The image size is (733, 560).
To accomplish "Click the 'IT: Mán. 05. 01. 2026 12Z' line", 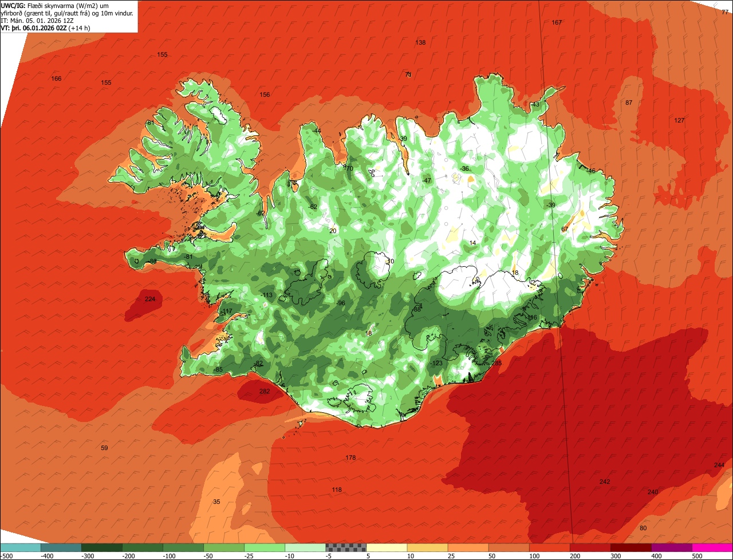I will pyautogui.click(x=37, y=20).
